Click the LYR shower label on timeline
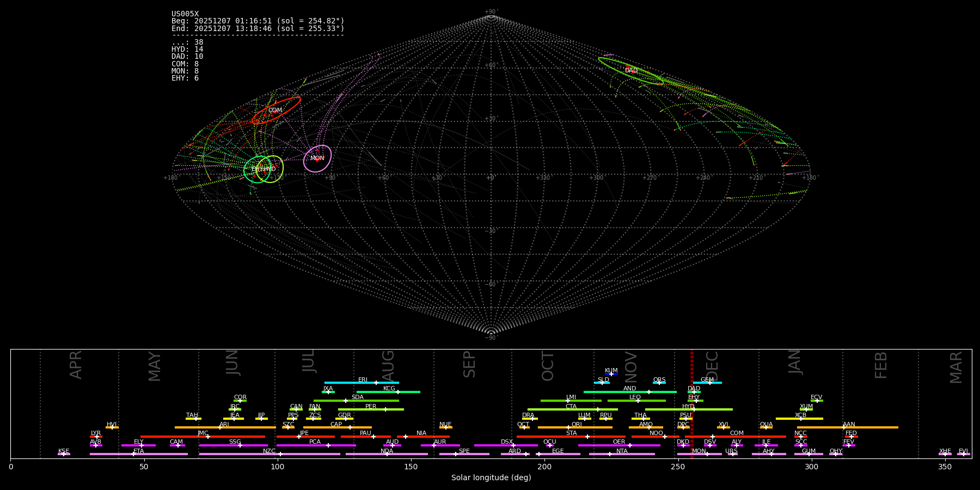The height and width of the screenshot is (490, 980). pos(96,433)
